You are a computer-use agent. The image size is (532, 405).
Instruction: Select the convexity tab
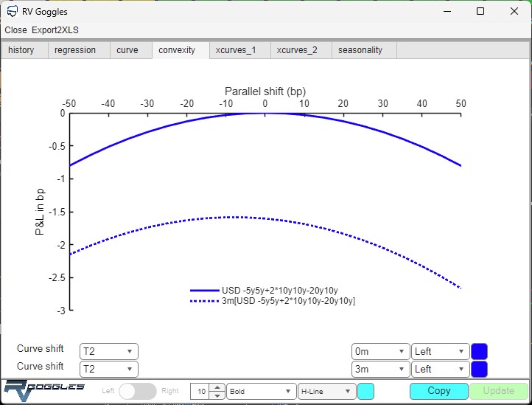181,50
